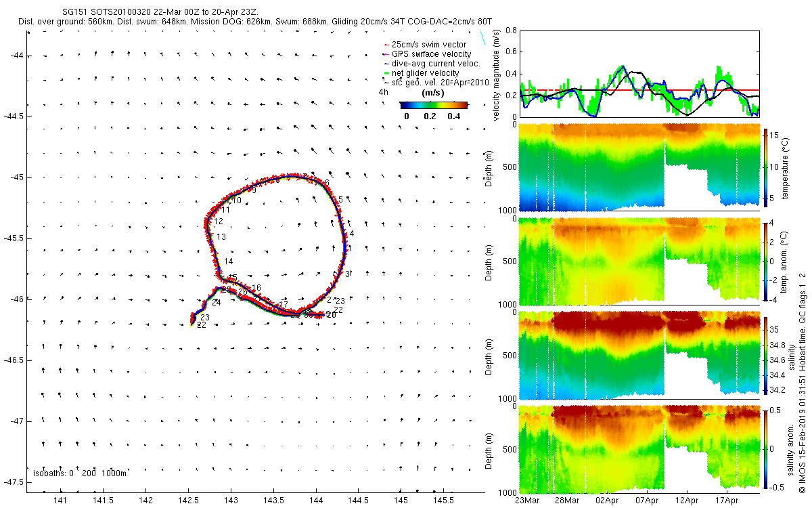This screenshot has width=812, height=508.
Task: Click the '17Apr' date tick label
Action: [x=728, y=501]
